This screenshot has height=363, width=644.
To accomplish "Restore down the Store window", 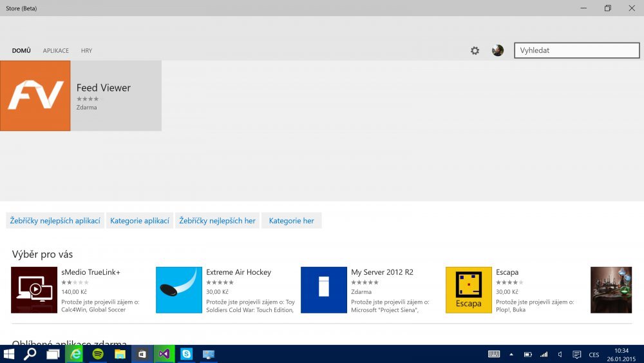I will 608,8.
